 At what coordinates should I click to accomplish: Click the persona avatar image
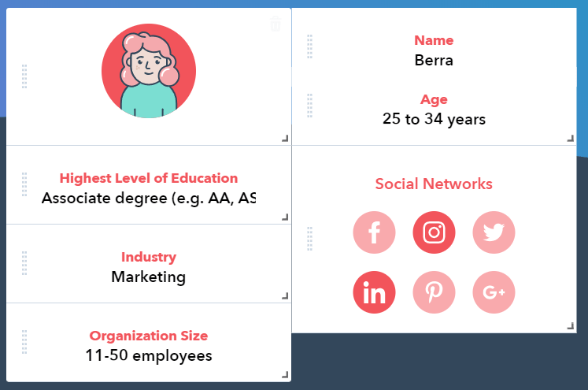pos(149,71)
